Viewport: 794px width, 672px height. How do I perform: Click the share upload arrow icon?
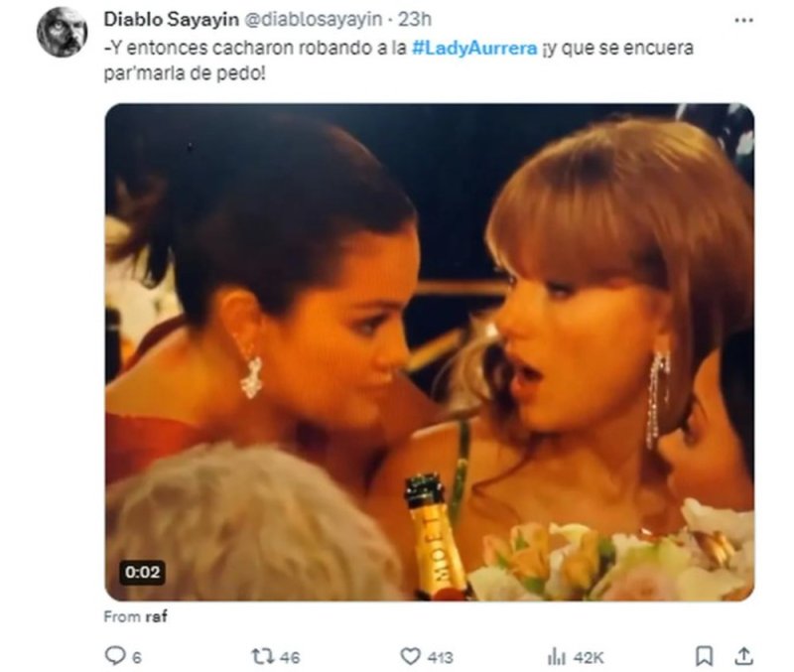pyautogui.click(x=741, y=656)
